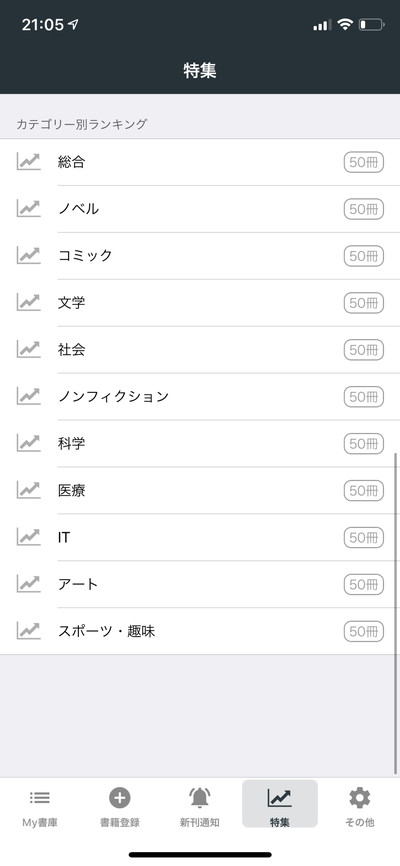Open the 書籍登録 plus tab
Viewport: 400px width, 866px height.
(120, 806)
